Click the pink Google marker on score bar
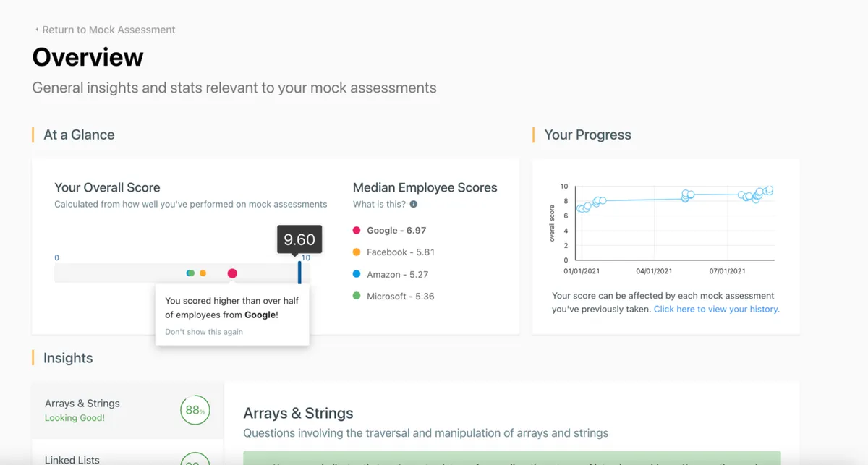This screenshot has height=465, width=868. click(232, 273)
